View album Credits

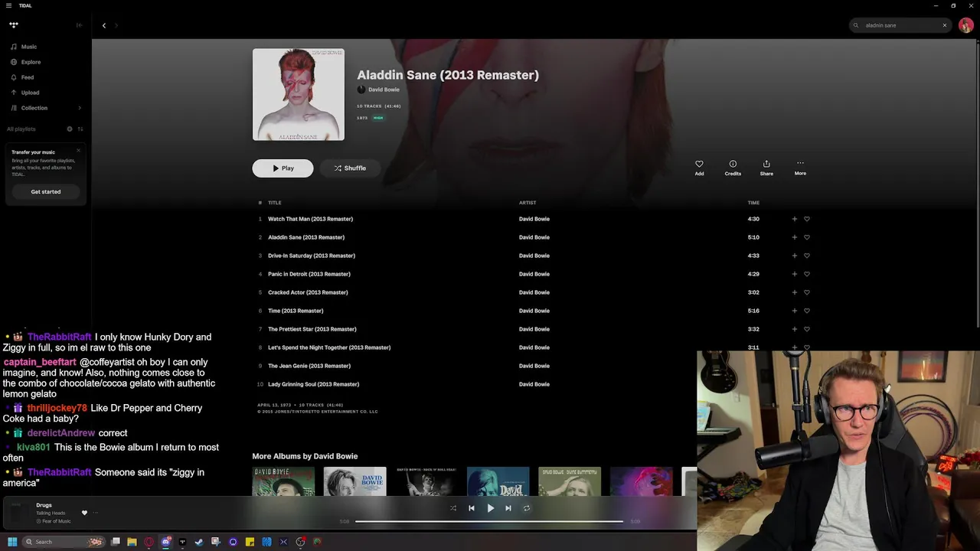[x=733, y=168]
